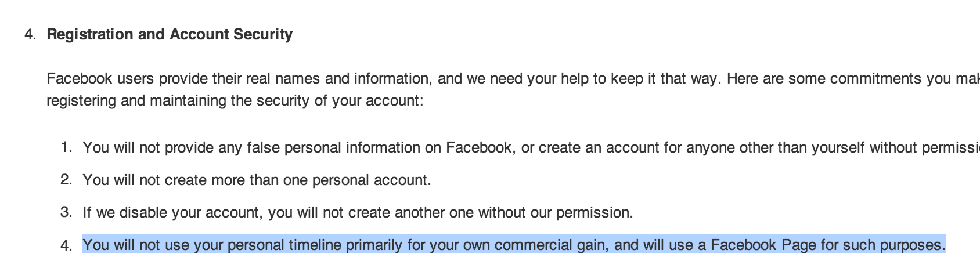Click list number 4 before highlighted rule
This screenshot has height=268, width=980.
tap(66, 245)
